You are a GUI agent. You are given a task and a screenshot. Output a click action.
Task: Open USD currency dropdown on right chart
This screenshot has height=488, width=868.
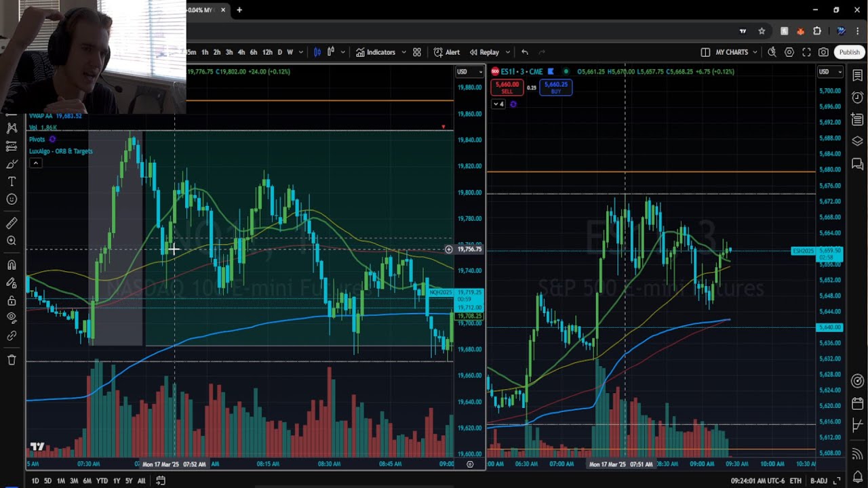[x=831, y=72]
